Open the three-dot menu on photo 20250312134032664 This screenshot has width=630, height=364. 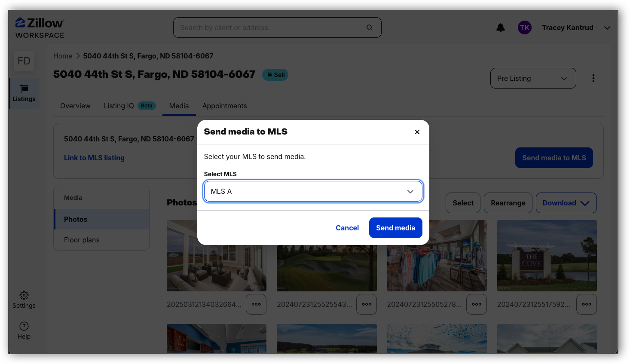256,304
